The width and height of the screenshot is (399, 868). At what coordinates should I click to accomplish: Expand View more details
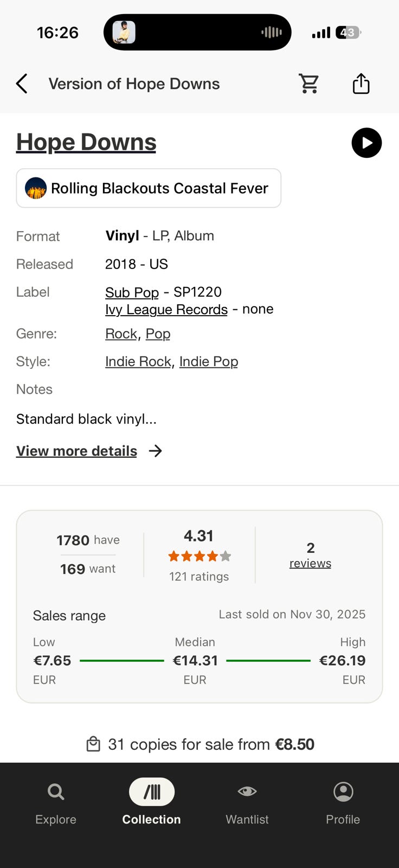[76, 451]
